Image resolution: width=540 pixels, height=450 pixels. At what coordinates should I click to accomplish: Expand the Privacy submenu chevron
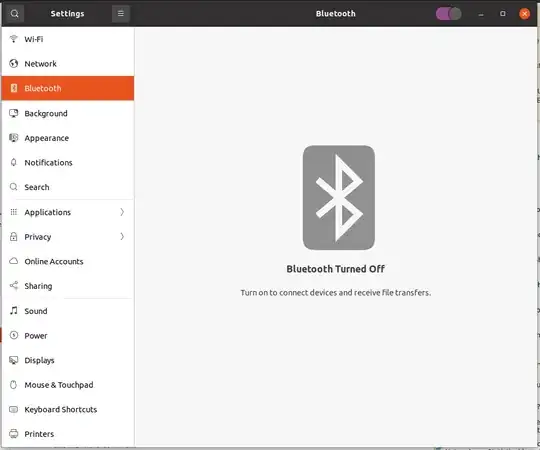[122, 237]
